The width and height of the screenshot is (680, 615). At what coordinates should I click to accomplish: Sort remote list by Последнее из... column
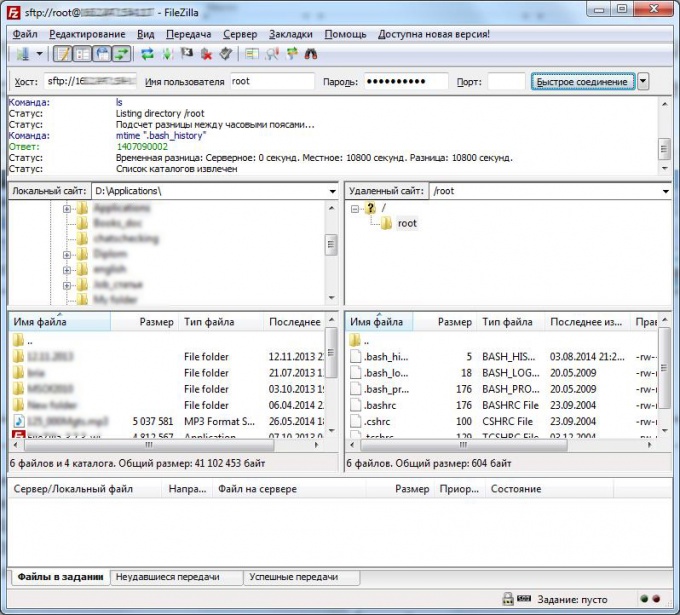[x=587, y=322]
